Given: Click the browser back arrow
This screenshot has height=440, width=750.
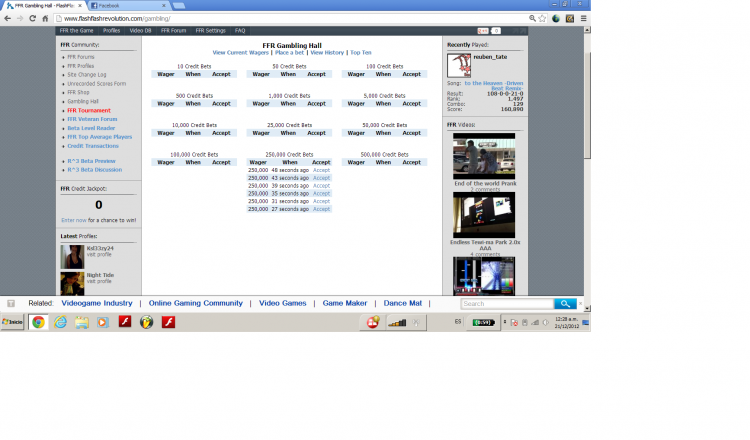Looking at the screenshot, I should [8, 18].
